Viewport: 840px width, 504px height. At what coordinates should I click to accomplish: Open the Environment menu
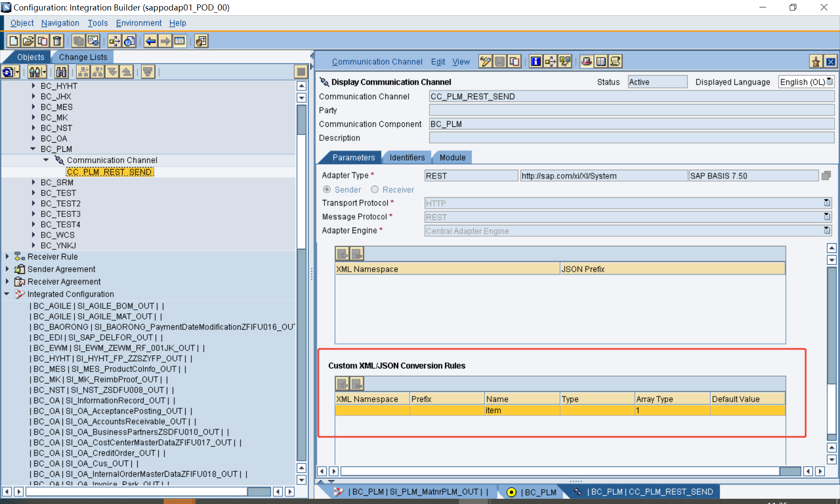(x=138, y=23)
